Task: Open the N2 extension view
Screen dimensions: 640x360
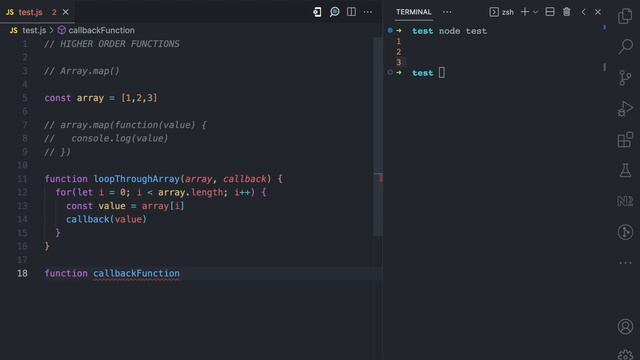Action: (625, 201)
